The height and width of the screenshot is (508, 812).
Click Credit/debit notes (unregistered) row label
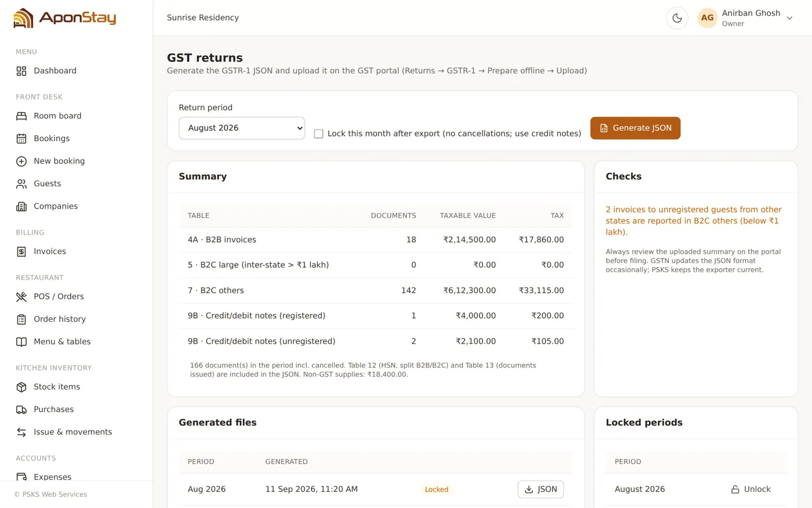pyautogui.click(x=262, y=341)
